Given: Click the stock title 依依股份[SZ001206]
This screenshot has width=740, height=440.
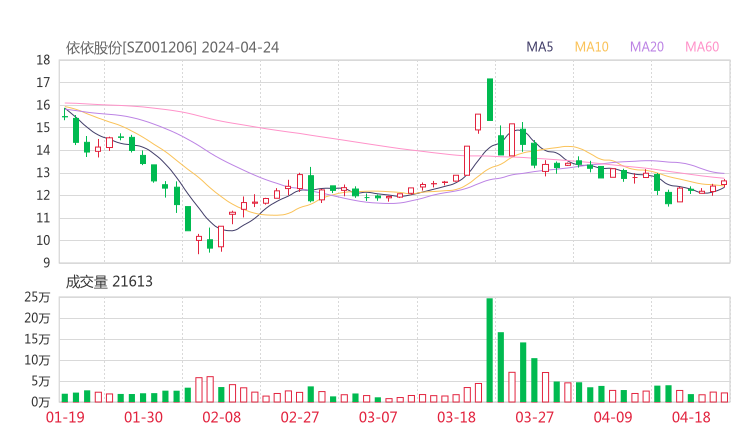Looking at the screenshot, I should coord(130,47).
